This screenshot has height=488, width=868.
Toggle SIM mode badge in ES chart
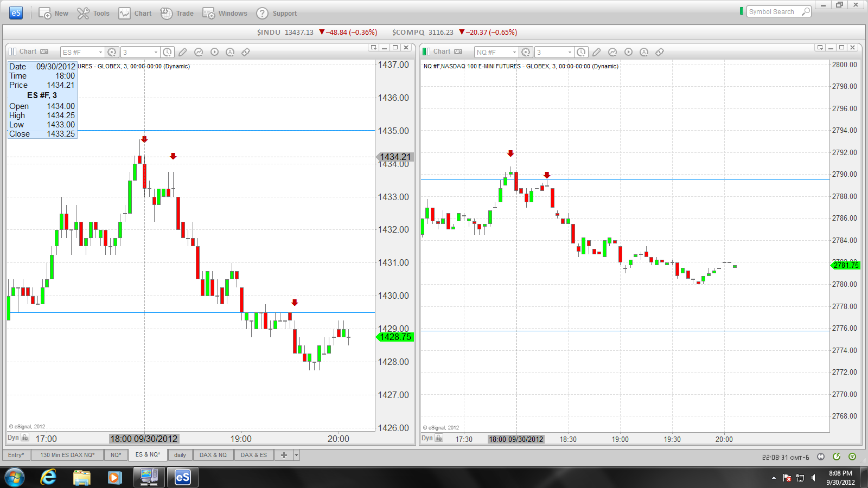coord(44,52)
